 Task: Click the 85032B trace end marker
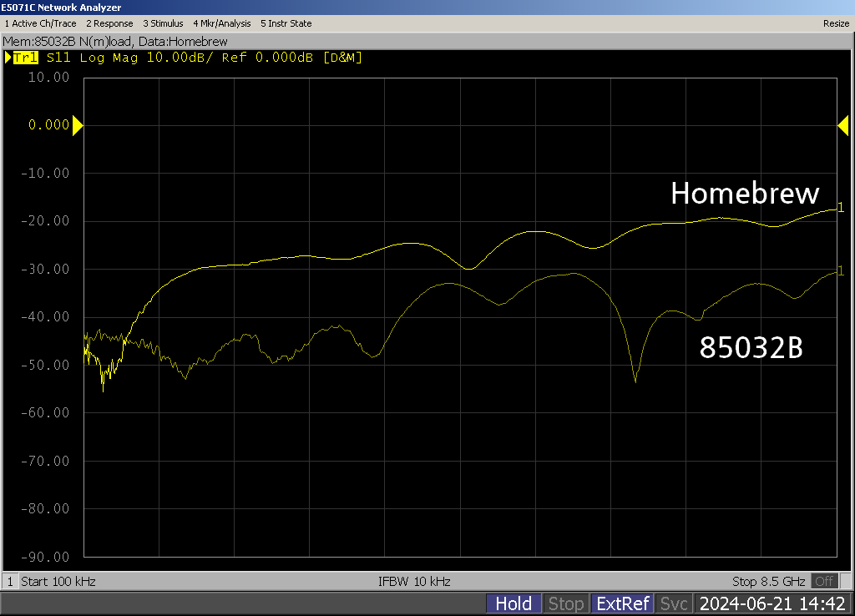coord(841,270)
